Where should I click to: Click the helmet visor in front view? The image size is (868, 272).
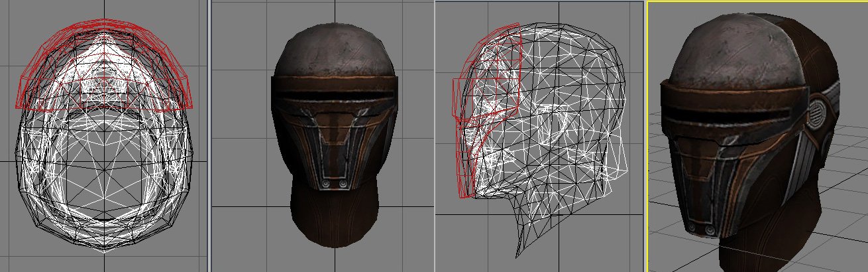coord(334,96)
